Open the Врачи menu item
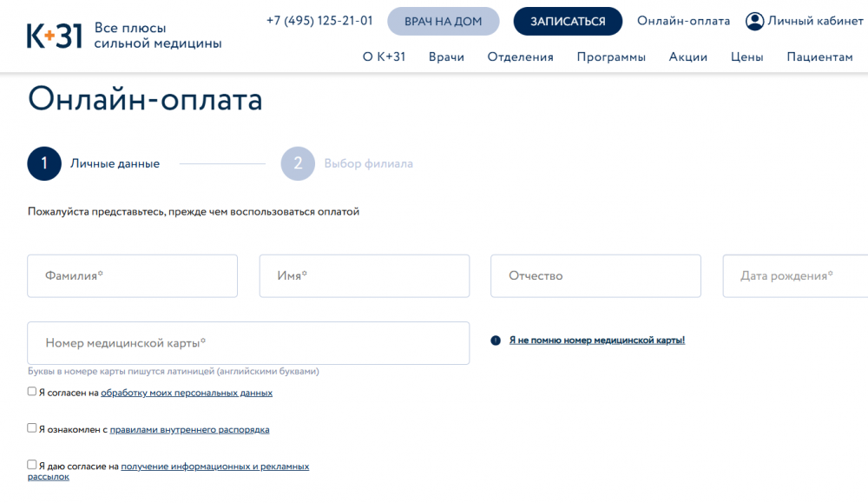Image resolution: width=868 pixels, height=503 pixels. coord(446,57)
